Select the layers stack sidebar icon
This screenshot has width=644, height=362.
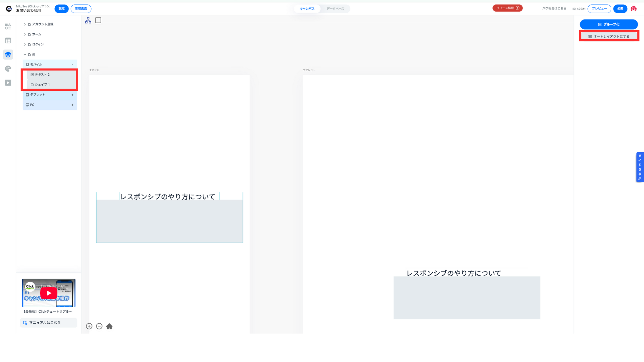[x=8, y=55]
